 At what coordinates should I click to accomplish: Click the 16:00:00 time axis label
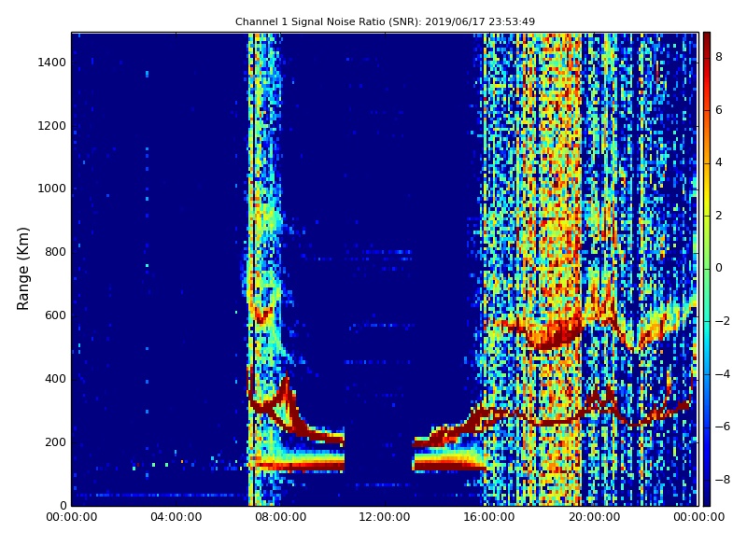pyautogui.click(x=489, y=517)
